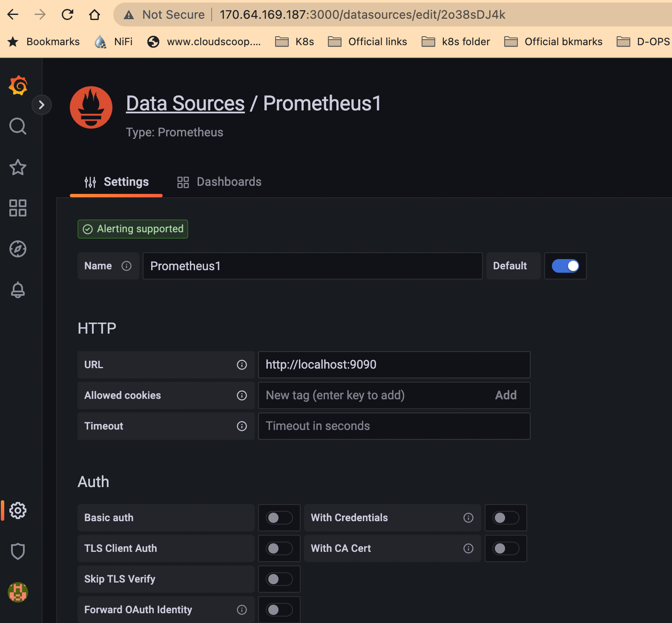Click the Type: Prometheus subtitle
The width and height of the screenshot is (672, 623).
[x=175, y=132]
